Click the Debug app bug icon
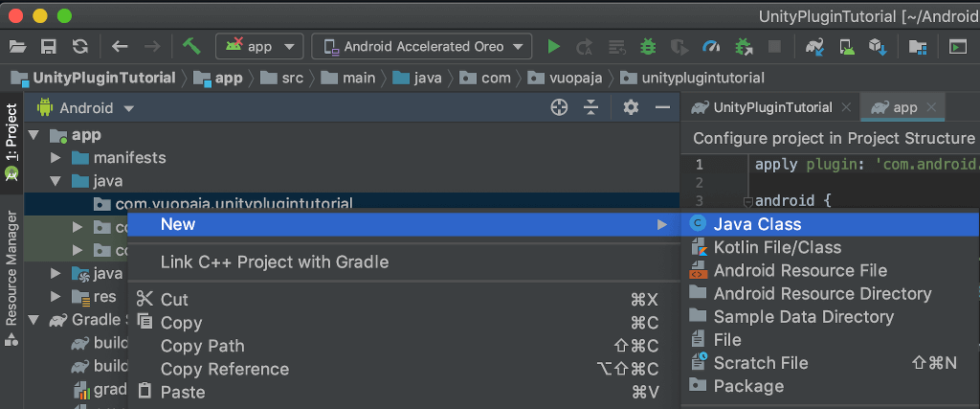 coord(648,46)
